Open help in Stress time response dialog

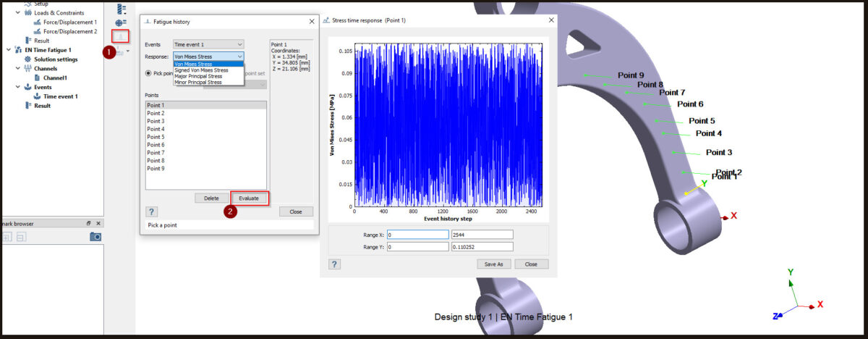335,264
